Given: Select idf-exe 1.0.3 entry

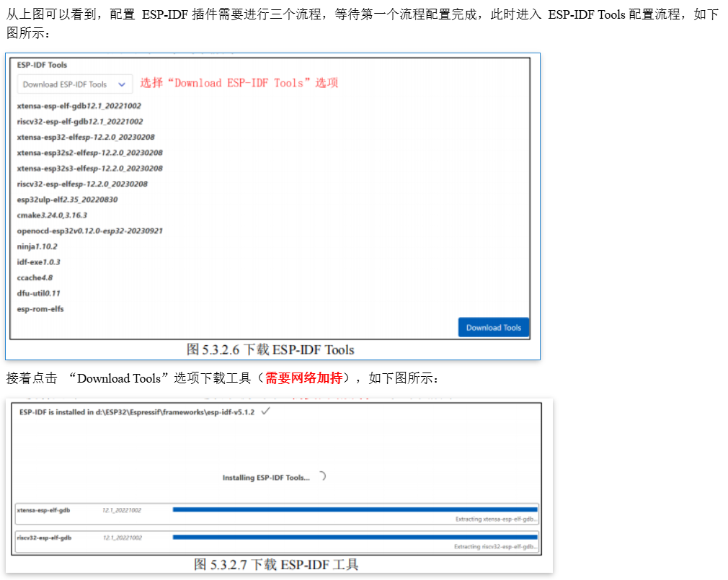Looking at the screenshot, I should (38, 262).
